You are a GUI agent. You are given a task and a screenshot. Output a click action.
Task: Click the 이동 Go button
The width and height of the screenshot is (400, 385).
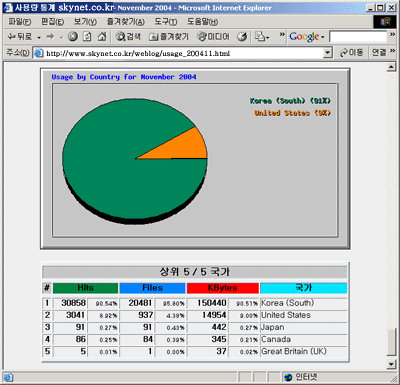(x=352, y=53)
